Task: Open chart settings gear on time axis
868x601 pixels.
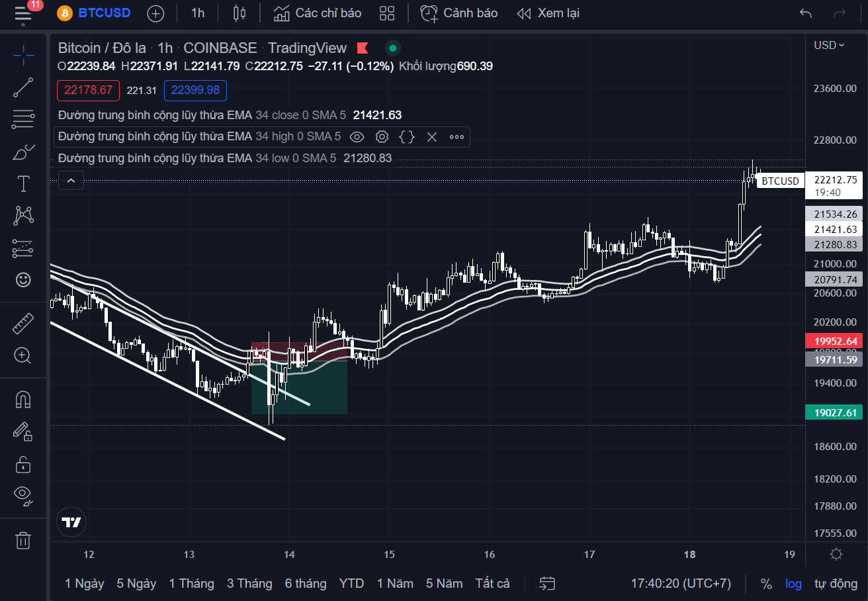Action: pyautogui.click(x=836, y=554)
